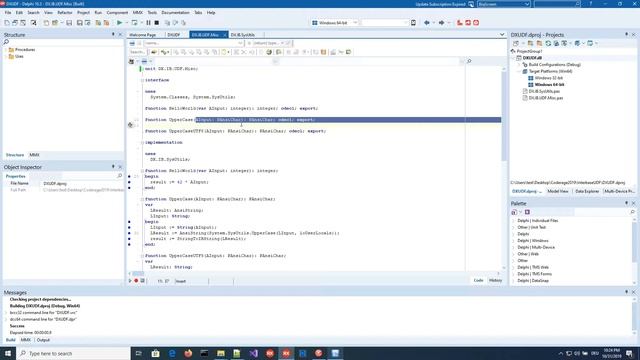Screen dimensions: 640x360
Task: Click the forward navigation arrow in toolbar
Action: click(441, 23)
